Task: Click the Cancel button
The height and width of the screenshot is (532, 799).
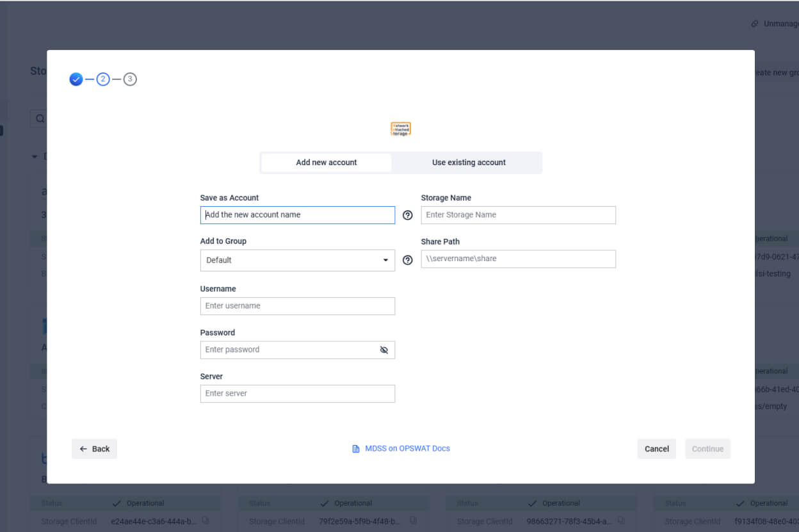Action: [656, 449]
